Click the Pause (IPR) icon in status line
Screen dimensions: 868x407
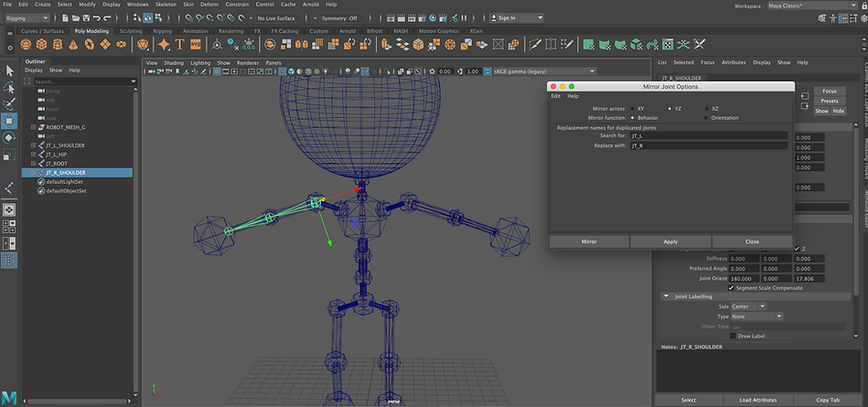tap(464, 17)
